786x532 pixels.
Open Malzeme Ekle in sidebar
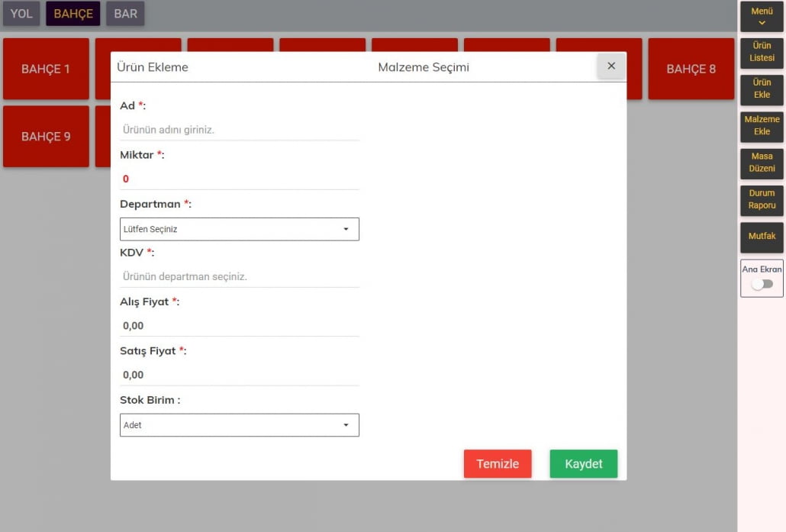tap(762, 125)
